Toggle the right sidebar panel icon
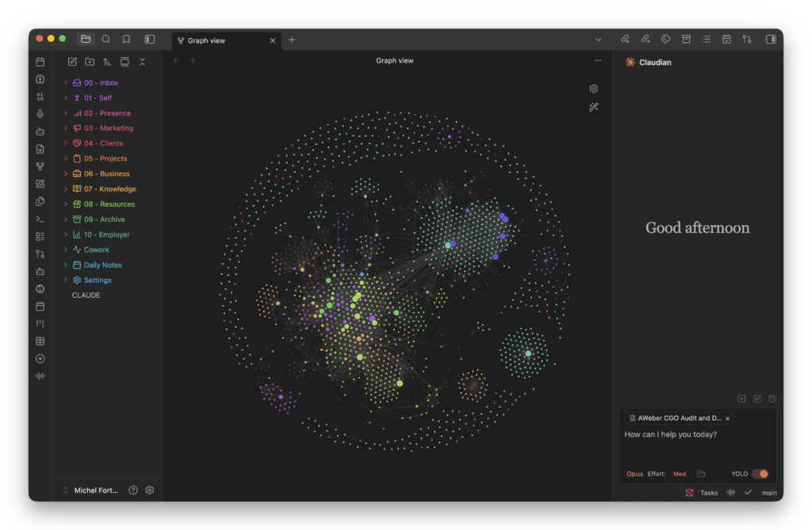Screen dimensions: 812x530 point(771,40)
